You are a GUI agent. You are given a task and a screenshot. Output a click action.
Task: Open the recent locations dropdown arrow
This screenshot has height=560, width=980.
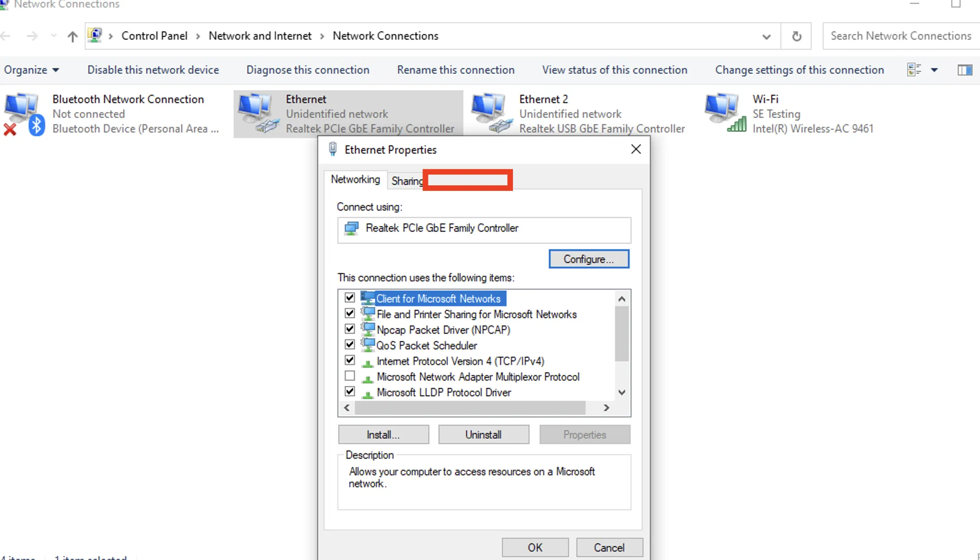pyautogui.click(x=54, y=36)
